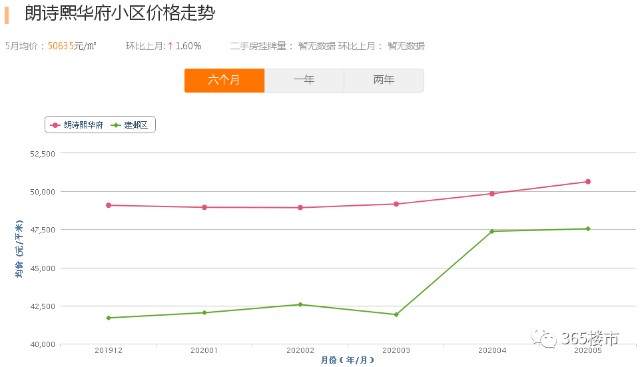
Task: Click the 47,500 y-axis label
Action: tap(42, 230)
